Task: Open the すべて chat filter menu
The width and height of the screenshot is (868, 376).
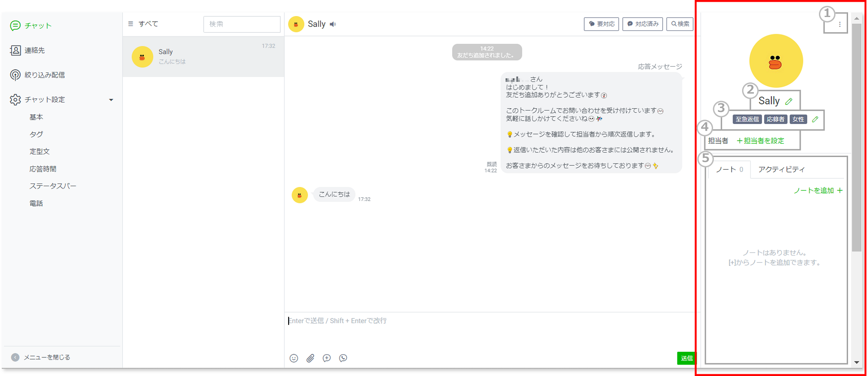Action: coord(144,24)
